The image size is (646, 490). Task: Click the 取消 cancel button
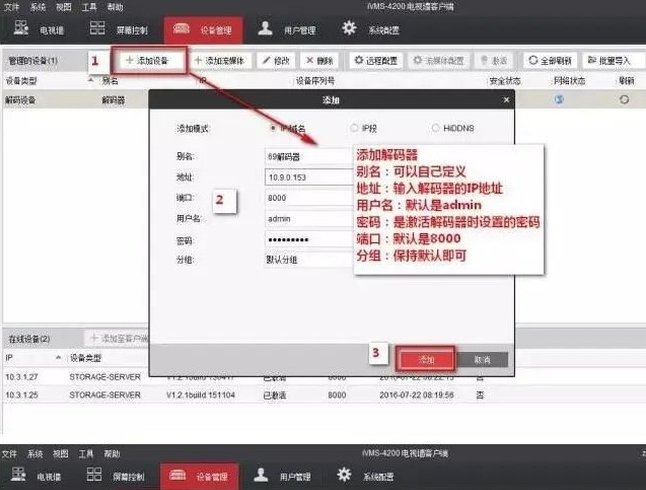click(x=482, y=358)
